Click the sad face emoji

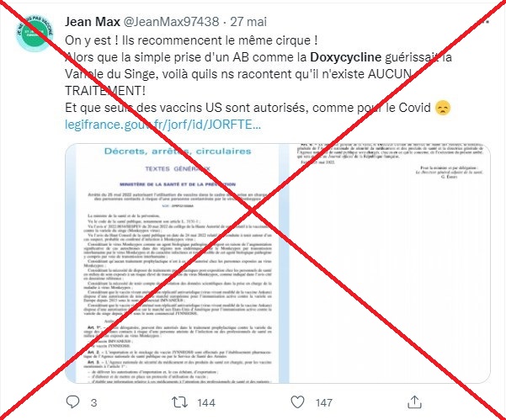coord(443,108)
